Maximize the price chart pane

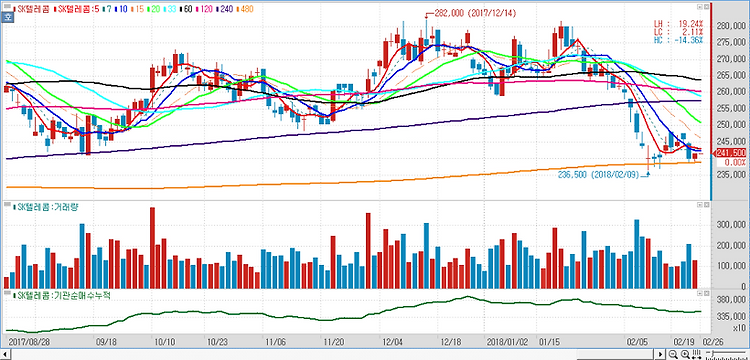pos(700,7)
